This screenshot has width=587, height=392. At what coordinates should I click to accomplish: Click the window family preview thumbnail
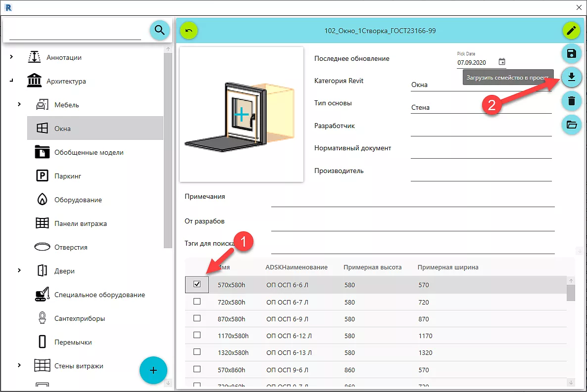[241, 115]
